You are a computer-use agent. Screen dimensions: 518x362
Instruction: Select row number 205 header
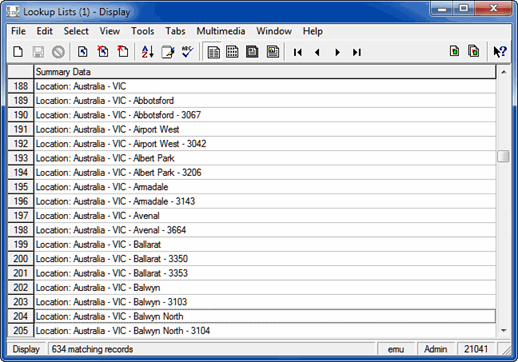click(x=21, y=331)
